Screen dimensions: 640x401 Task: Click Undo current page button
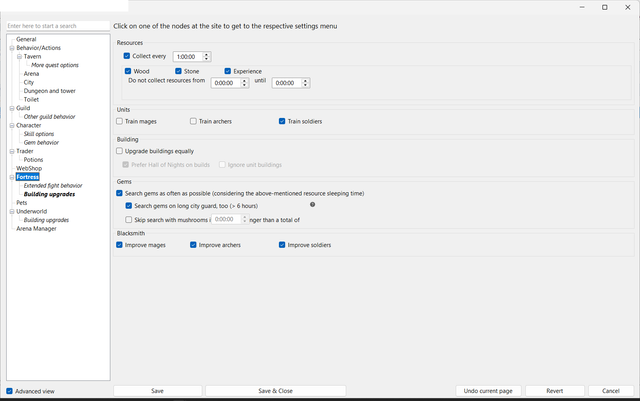[488, 391]
